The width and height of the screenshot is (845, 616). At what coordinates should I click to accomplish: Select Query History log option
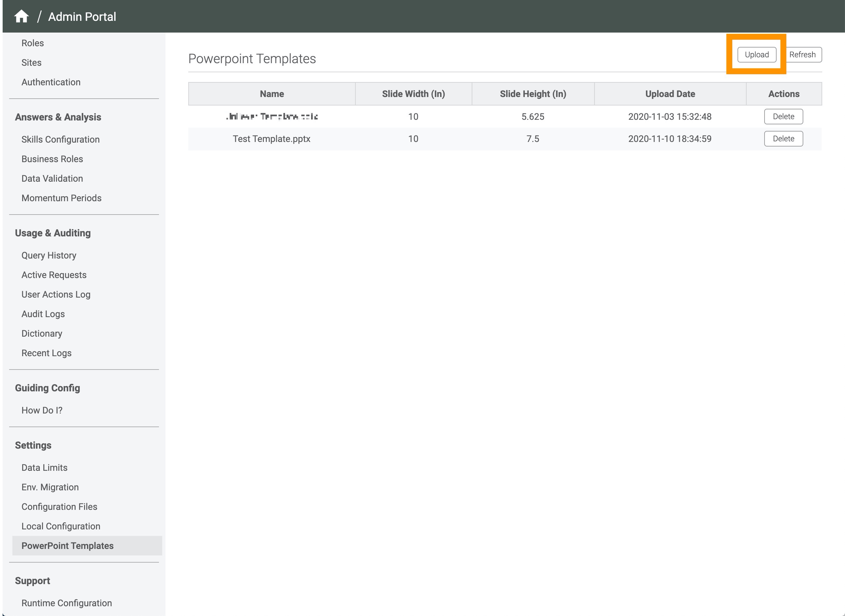[x=49, y=255]
